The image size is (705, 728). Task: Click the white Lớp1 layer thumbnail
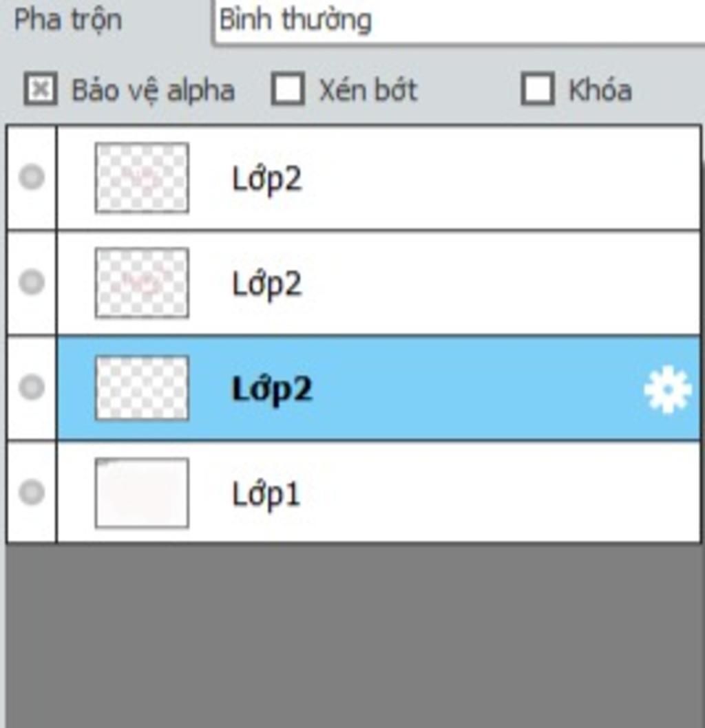(x=142, y=493)
